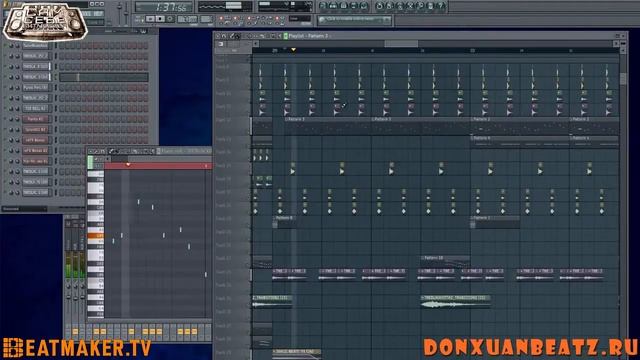Select the HPX Brass channel button

(36, 140)
